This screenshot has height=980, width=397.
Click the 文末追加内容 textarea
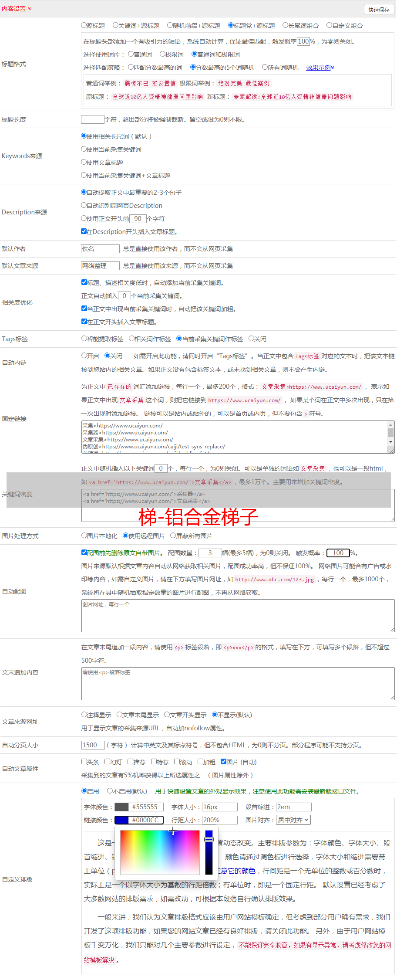coord(238,684)
